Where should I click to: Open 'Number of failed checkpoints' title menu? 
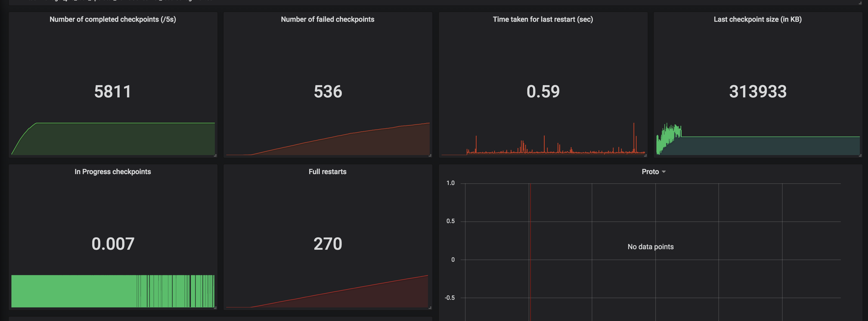point(327,20)
